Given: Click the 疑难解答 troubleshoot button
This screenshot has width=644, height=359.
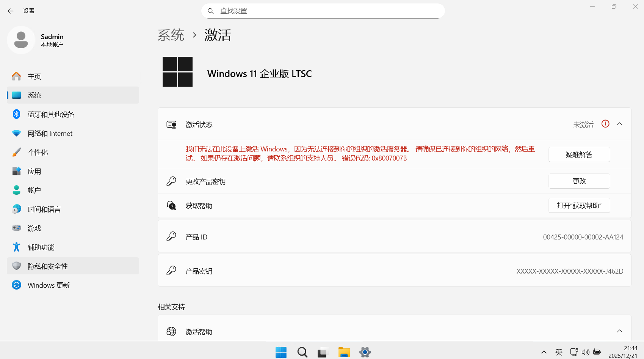Looking at the screenshot, I should 579,154.
